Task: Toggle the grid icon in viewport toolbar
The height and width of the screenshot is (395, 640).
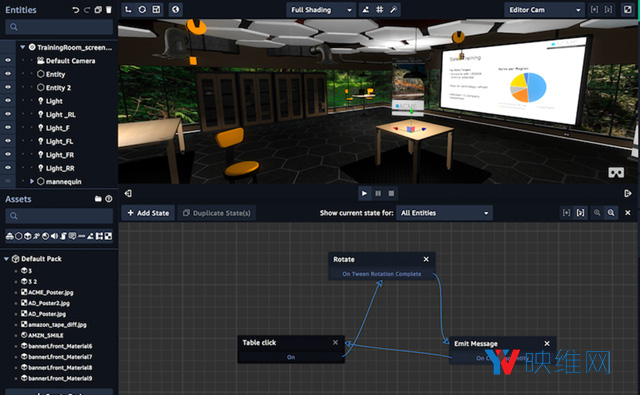Action: 379,9
